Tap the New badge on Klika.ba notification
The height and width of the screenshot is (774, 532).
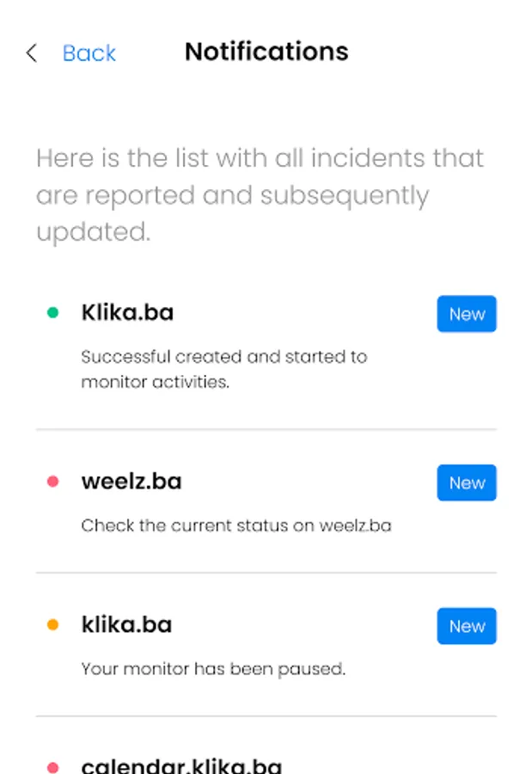(467, 314)
